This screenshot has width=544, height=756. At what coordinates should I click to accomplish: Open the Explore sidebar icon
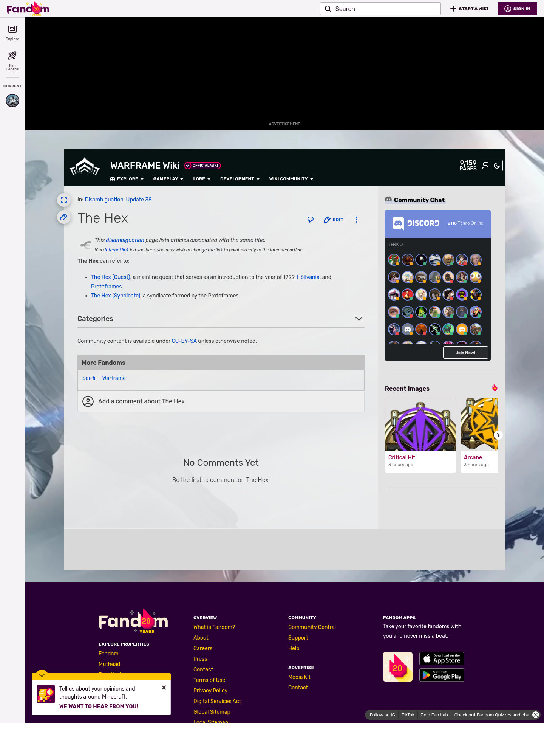click(x=12, y=33)
